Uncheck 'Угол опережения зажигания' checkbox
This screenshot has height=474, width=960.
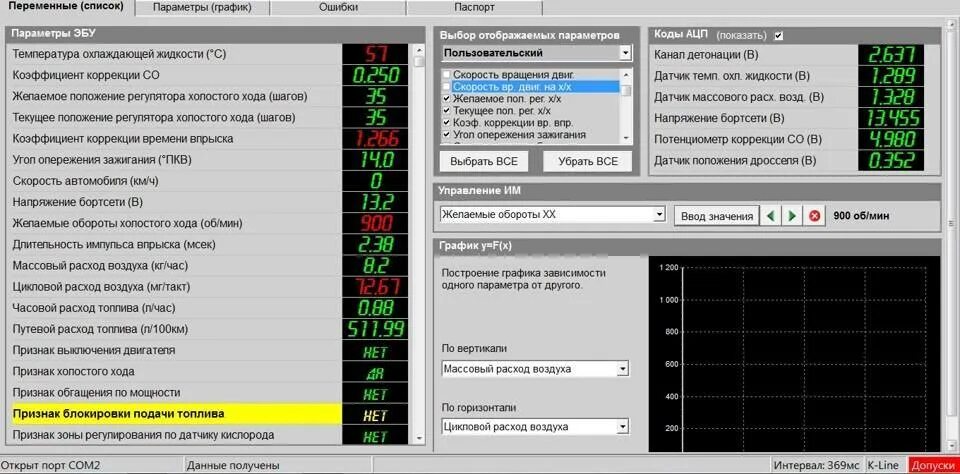point(446,134)
